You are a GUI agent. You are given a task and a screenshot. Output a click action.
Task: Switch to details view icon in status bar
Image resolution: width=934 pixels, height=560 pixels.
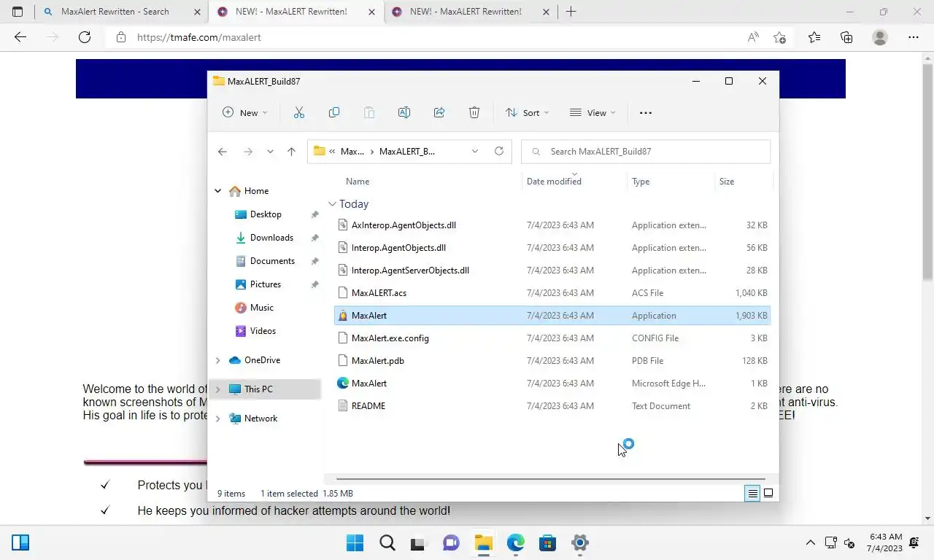point(752,494)
